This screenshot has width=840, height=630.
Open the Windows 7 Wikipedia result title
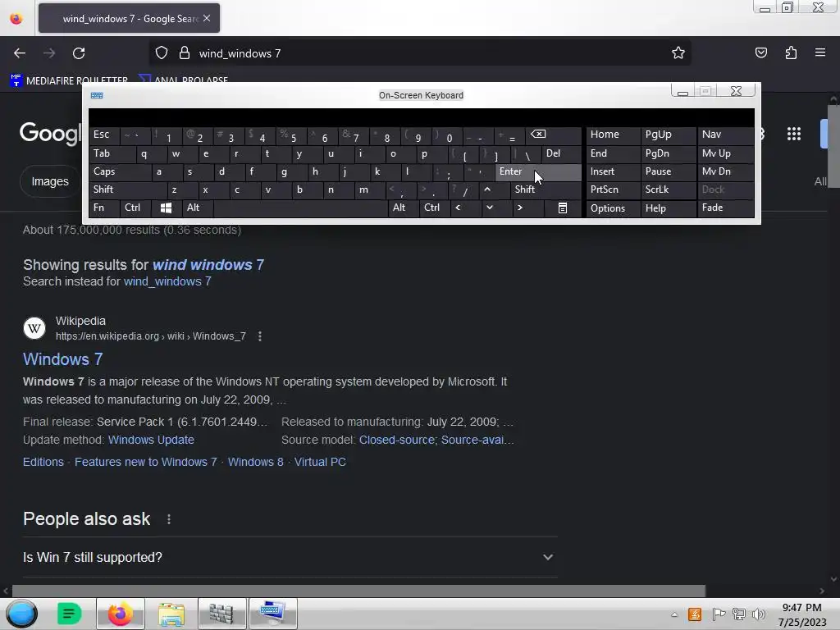[62, 359]
